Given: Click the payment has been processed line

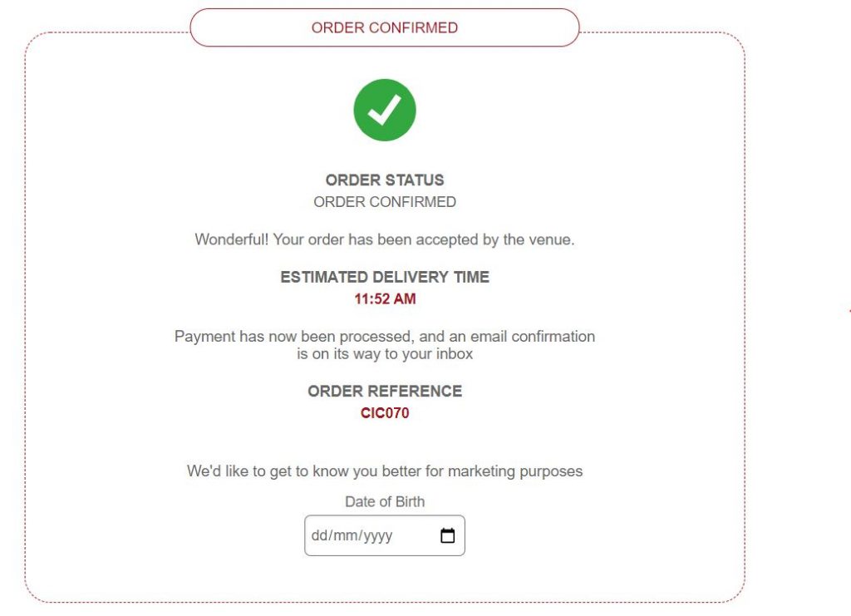Looking at the screenshot, I should [385, 337].
